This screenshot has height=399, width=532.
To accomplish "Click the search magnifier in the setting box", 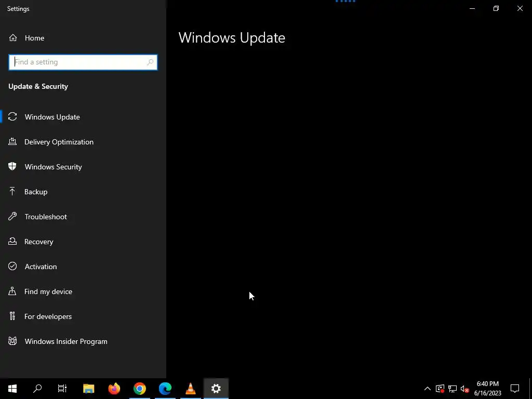I will coord(150,62).
